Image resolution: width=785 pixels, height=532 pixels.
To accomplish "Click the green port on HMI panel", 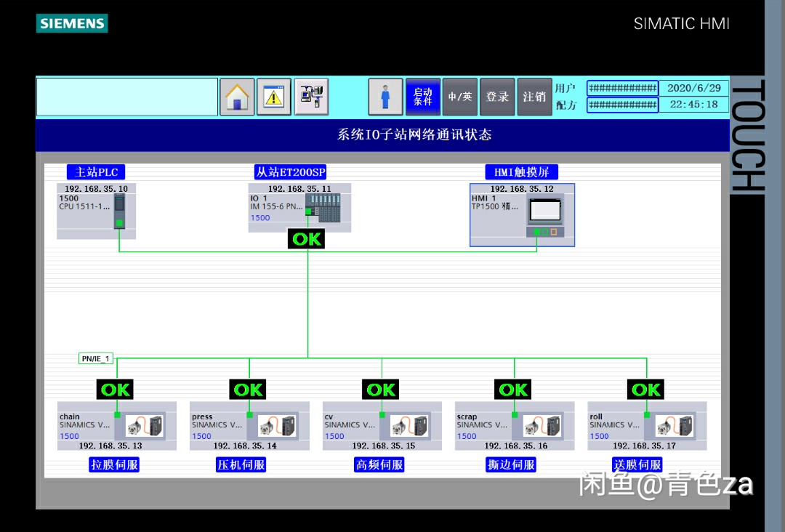I will point(536,232).
